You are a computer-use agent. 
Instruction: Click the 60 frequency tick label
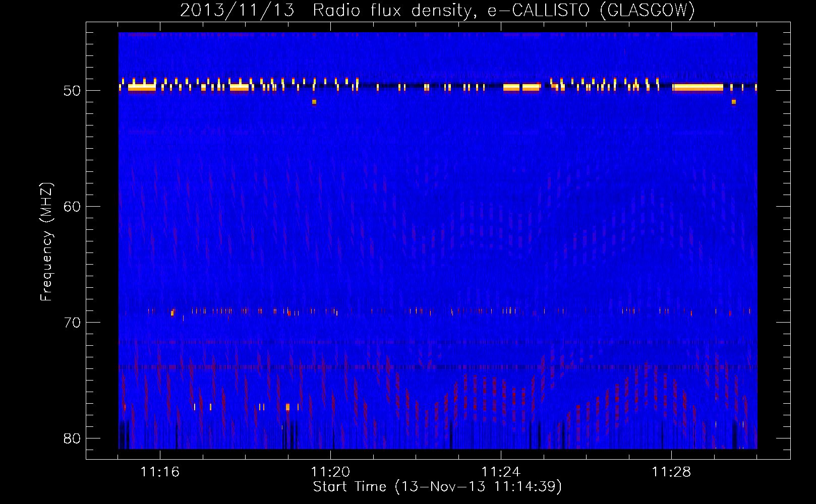coord(73,207)
